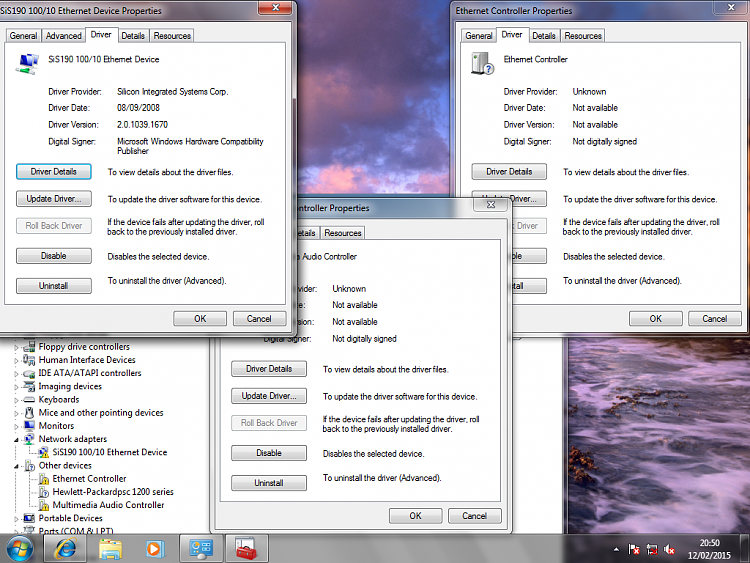The image size is (750, 563).
Task: Click the Monitors category icon
Action: click(x=29, y=426)
